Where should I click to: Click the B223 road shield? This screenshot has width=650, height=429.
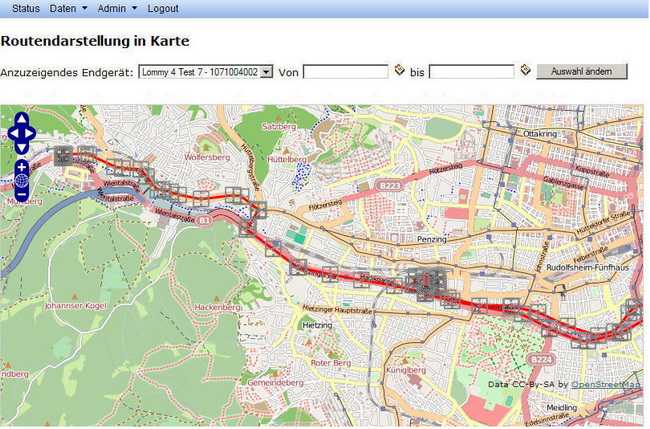click(390, 186)
